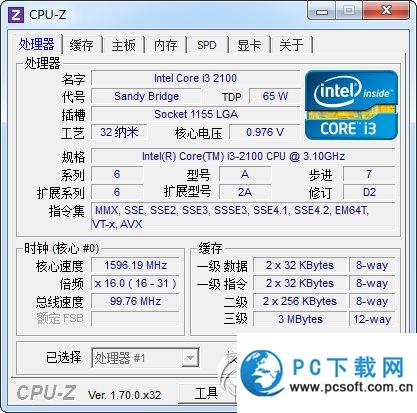The width and height of the screenshot is (417, 413).
Task: Close the CPU-Z window
Action: click(386, 11)
